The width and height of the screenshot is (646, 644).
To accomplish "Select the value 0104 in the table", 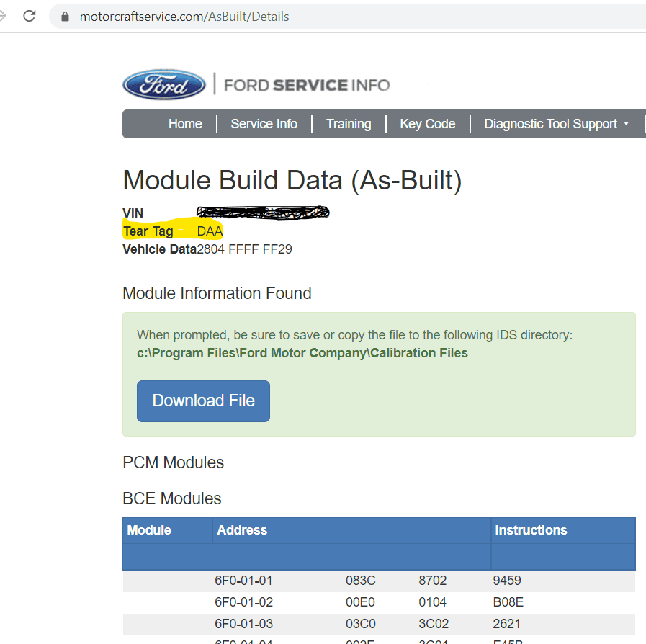I will (432, 602).
